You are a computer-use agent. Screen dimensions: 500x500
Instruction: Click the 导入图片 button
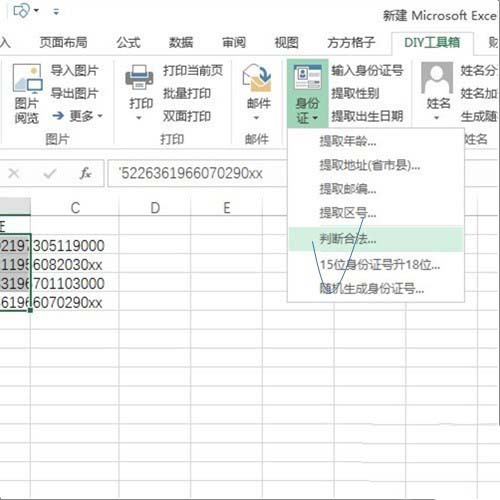pos(74,71)
